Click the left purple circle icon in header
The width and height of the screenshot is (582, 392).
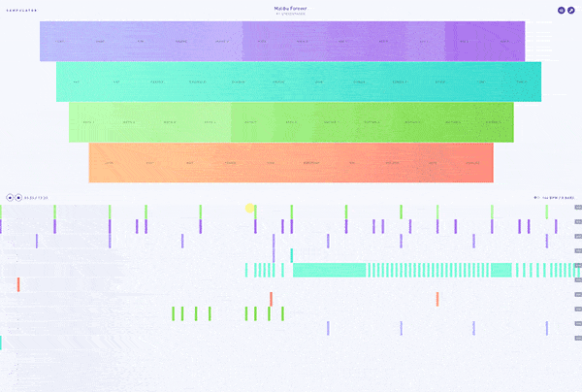561,10
